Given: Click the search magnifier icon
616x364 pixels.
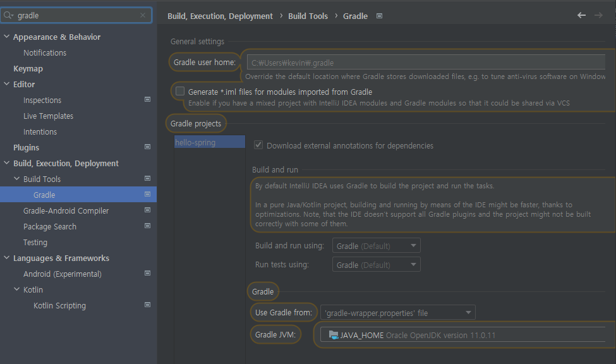Looking at the screenshot, I should click(x=8, y=15).
